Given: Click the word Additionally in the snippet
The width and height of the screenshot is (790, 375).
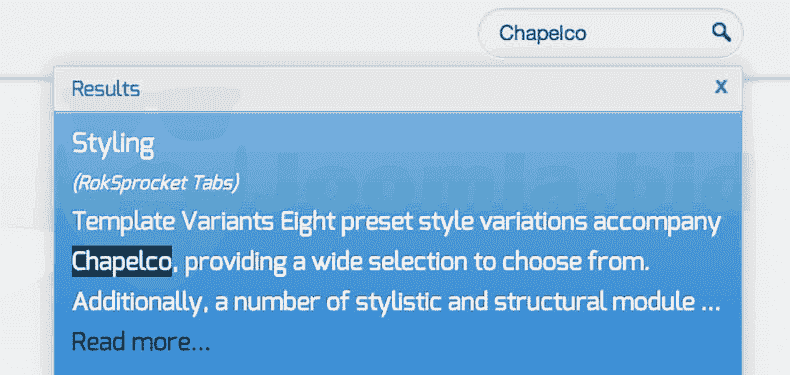Looking at the screenshot, I should (134, 302).
